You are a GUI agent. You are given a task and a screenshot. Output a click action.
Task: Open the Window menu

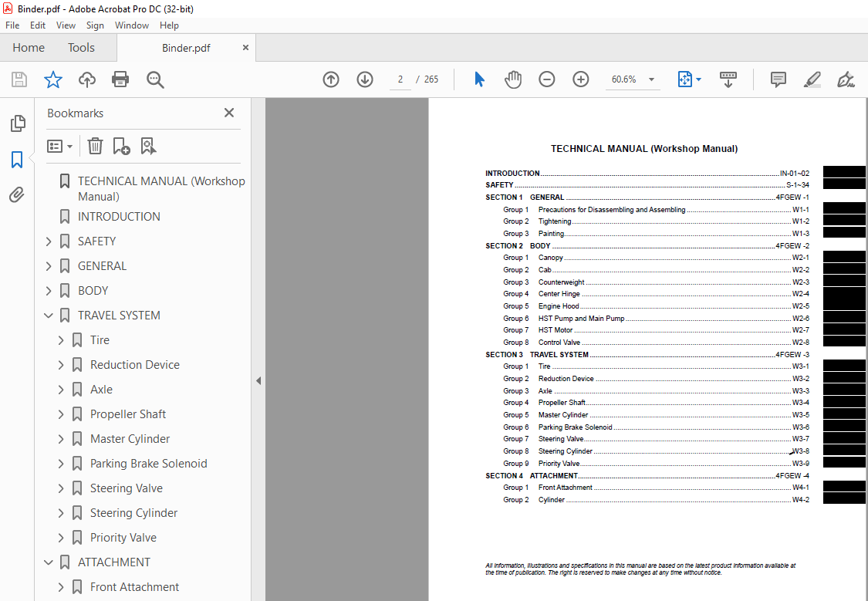point(132,25)
